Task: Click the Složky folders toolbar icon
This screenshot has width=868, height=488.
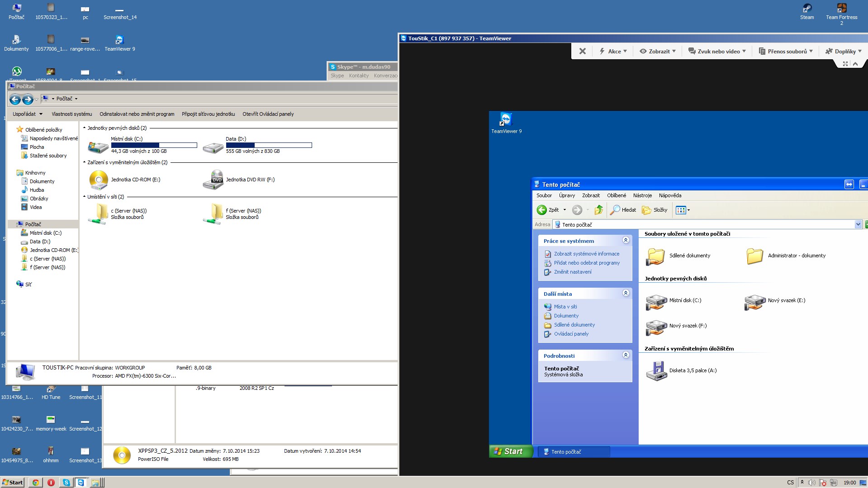Action: coord(647,210)
